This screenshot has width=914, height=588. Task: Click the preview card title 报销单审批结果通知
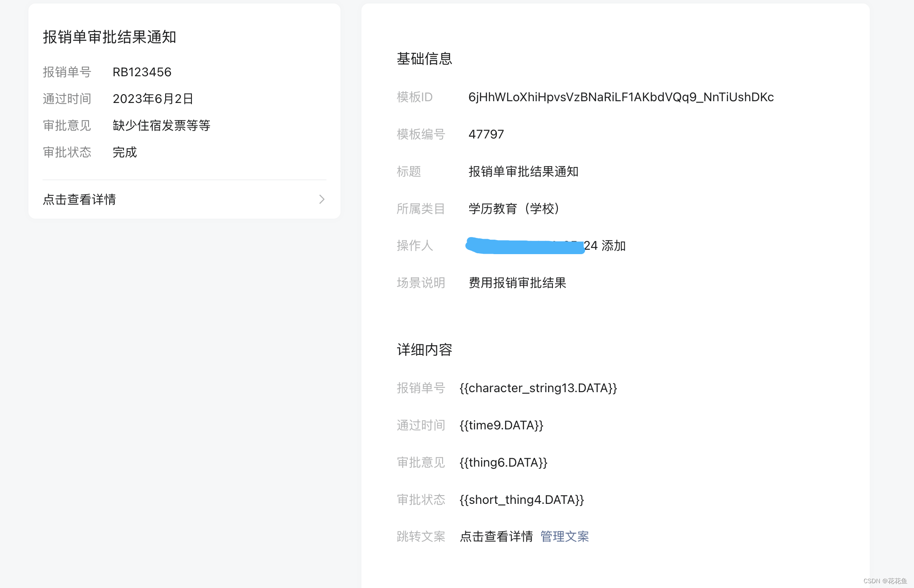pos(109,37)
